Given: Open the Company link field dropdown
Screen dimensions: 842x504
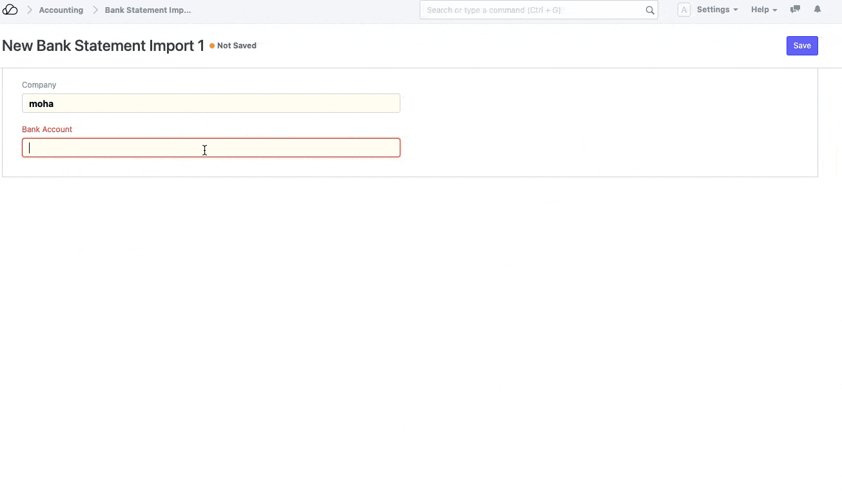Looking at the screenshot, I should 211,103.
